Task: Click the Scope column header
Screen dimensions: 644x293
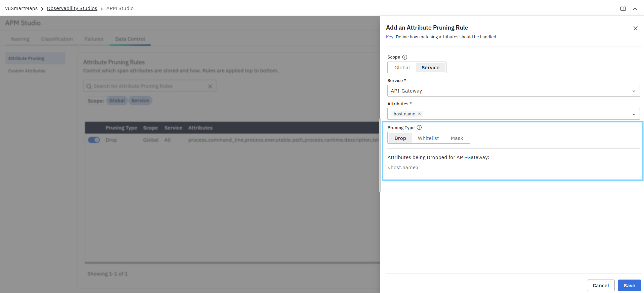Action: click(151, 128)
